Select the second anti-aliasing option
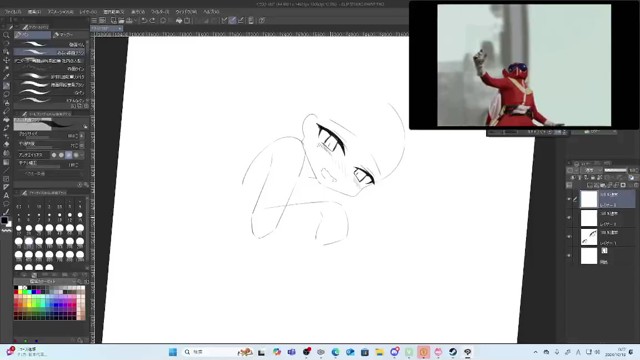Viewport: 640px width, 360px height. (61, 155)
